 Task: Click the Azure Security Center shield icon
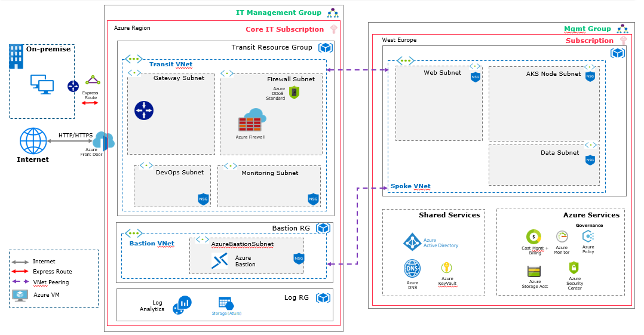pos(574,268)
